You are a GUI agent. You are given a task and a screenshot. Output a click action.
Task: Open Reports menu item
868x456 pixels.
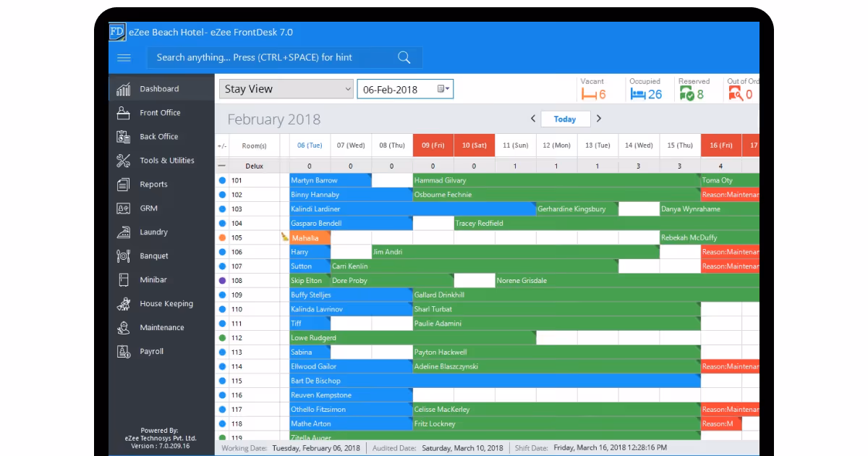162,184
